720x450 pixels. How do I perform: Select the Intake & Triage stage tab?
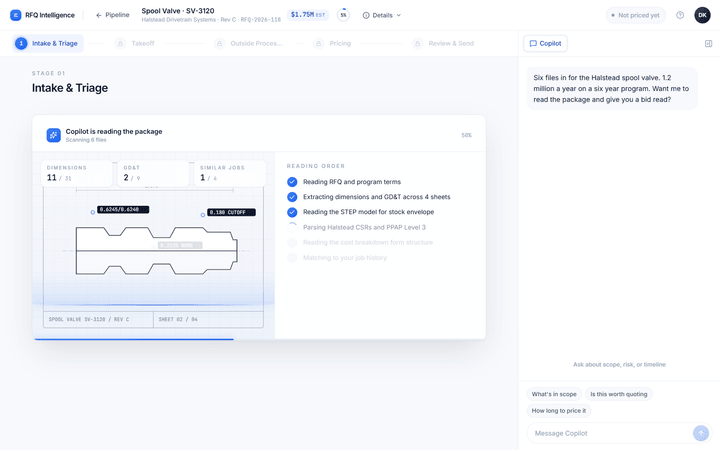(48, 43)
